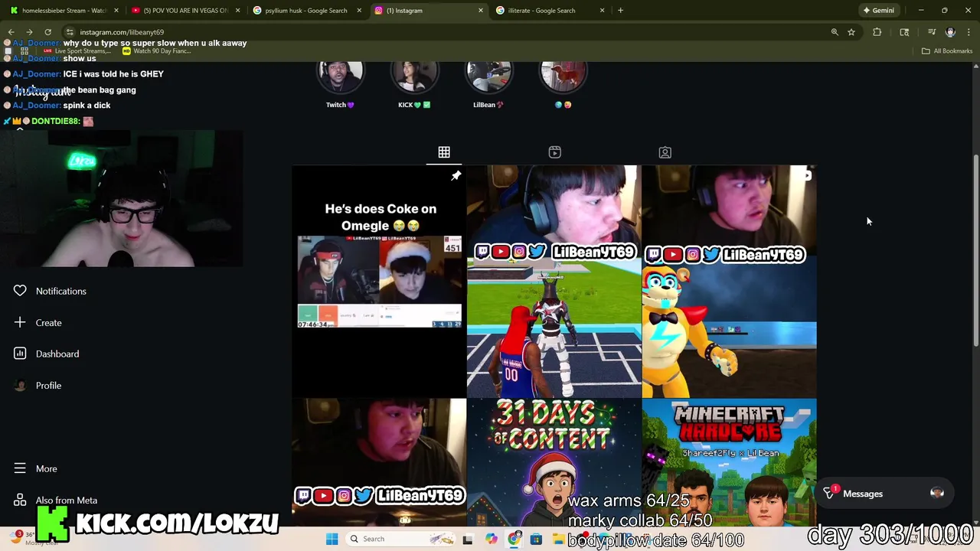Open Chrome profile avatar
The width and height of the screenshot is (980, 551).
click(950, 32)
